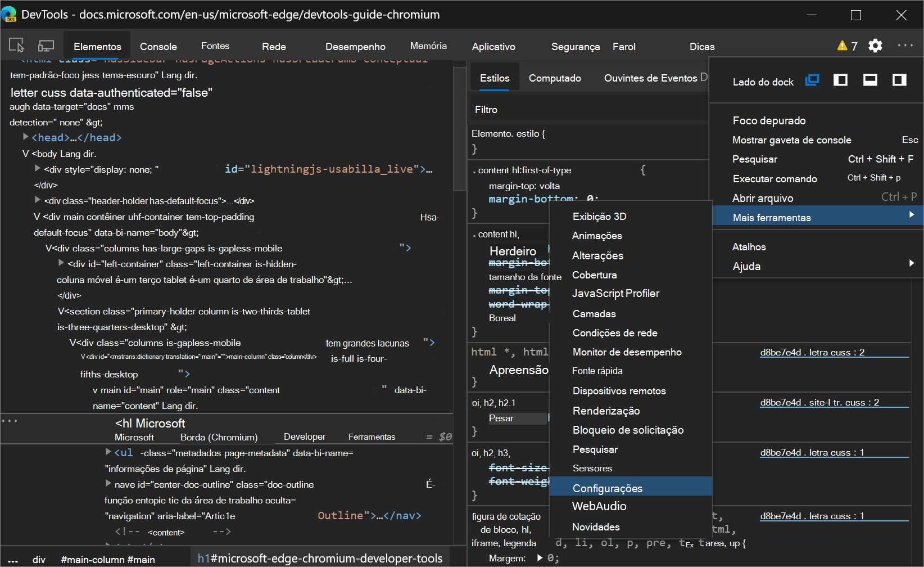The width and height of the screenshot is (924, 567).
Task: Click the Filtro styles filter field
Action: 589,110
